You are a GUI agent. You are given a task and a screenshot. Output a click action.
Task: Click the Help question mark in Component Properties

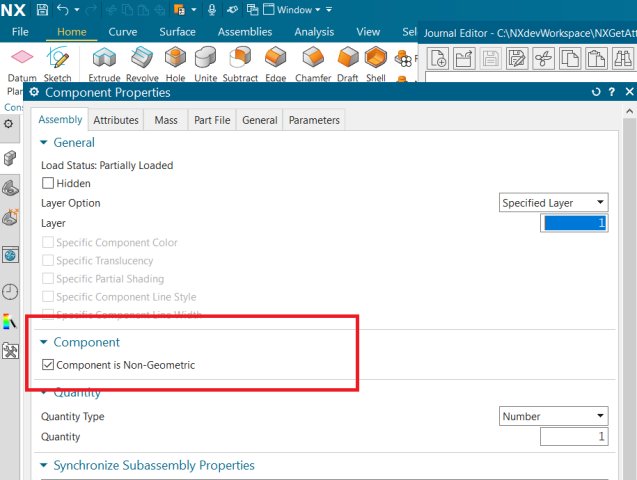[612, 92]
